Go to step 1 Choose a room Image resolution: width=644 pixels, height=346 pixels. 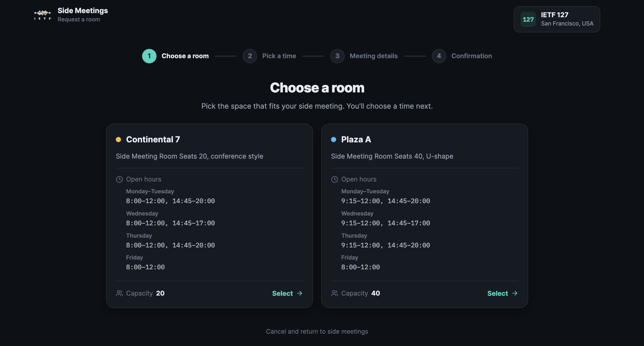click(x=175, y=56)
